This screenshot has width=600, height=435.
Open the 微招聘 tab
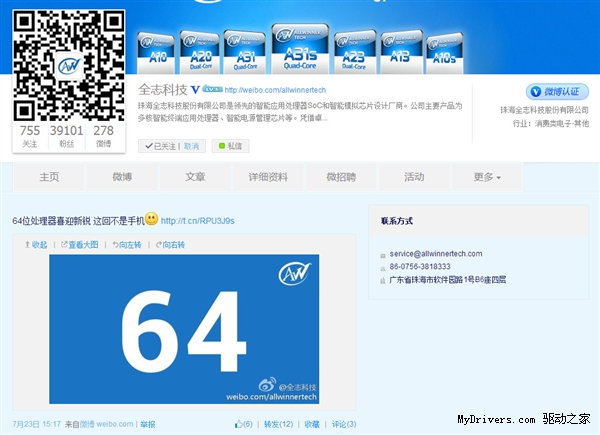(x=341, y=177)
